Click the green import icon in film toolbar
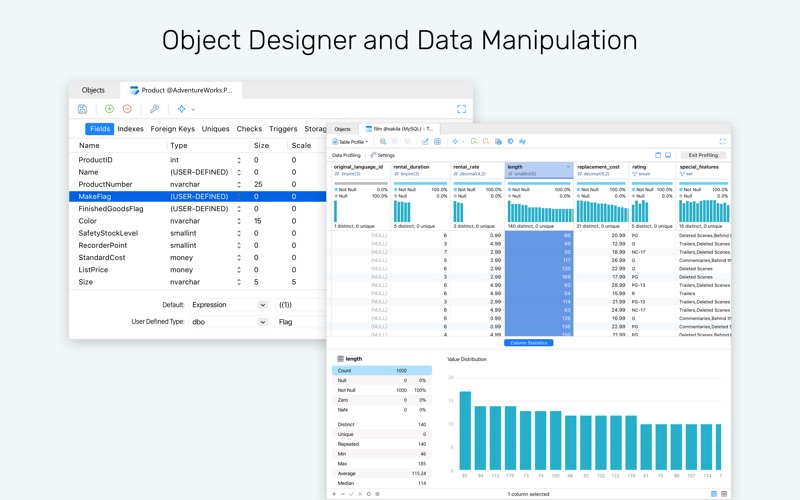The image size is (800, 500). click(x=473, y=141)
